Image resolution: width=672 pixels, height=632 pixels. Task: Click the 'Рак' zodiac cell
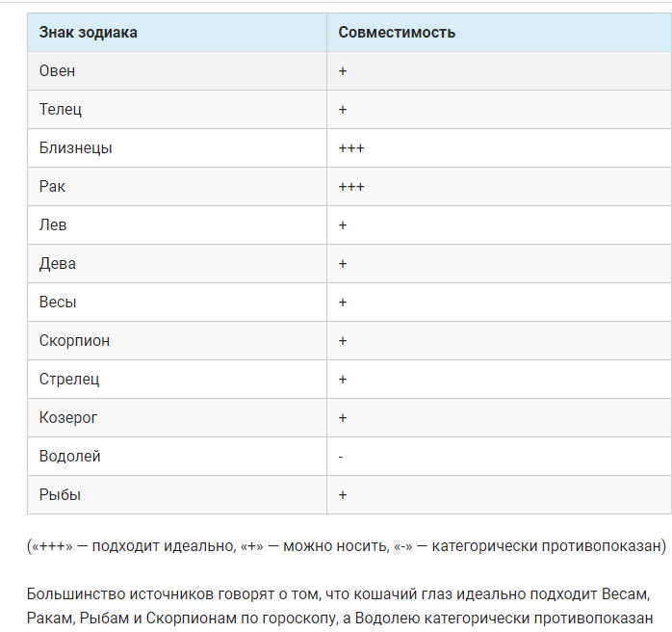tap(53, 187)
